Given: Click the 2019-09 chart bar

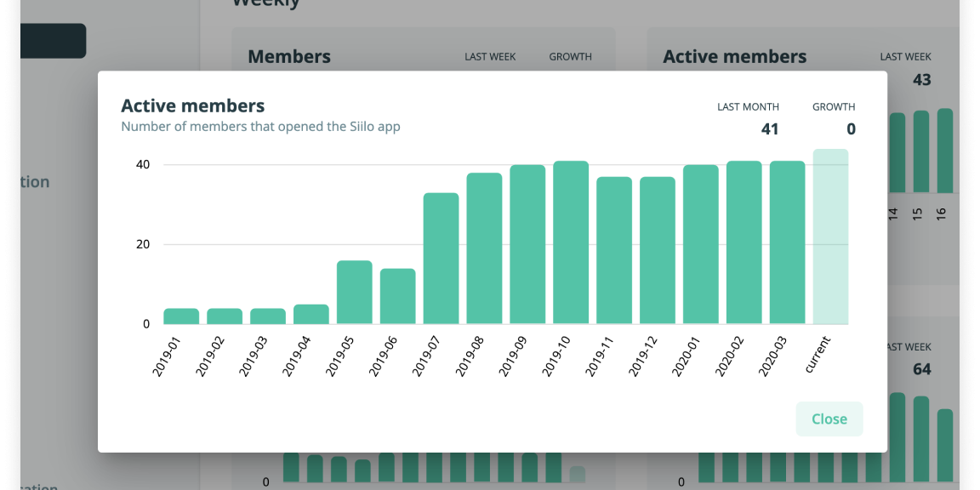Looking at the screenshot, I should pos(527,245).
